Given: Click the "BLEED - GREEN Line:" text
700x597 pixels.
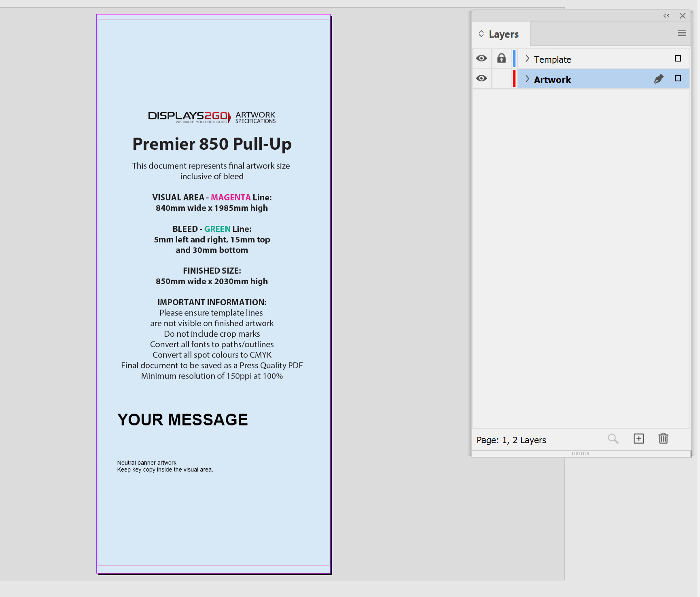Looking at the screenshot, I should (212, 229).
